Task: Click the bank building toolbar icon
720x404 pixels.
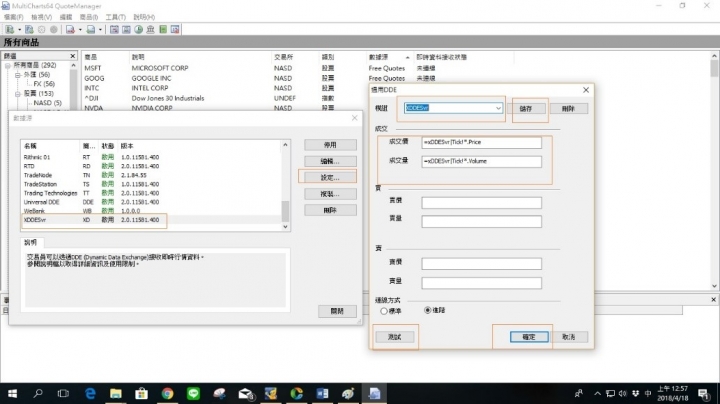Action: click(x=150, y=29)
